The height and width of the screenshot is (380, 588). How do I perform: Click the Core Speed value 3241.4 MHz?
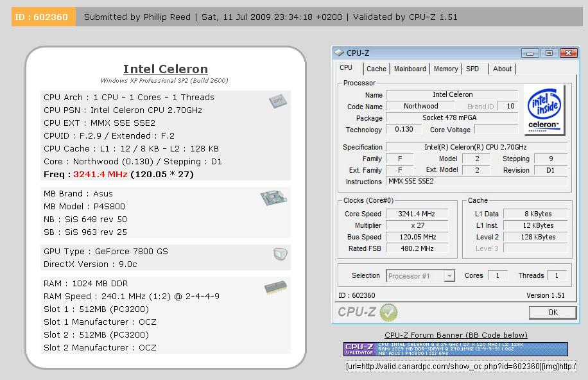(x=417, y=214)
